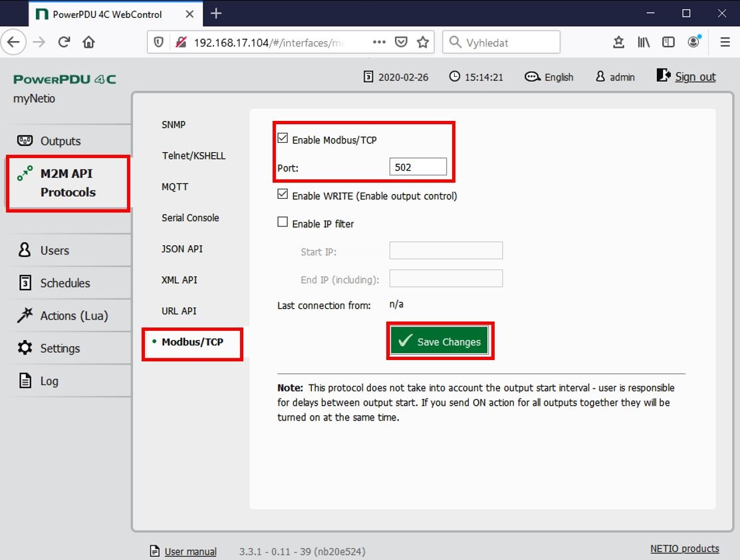Open a new browser tab

[216, 14]
